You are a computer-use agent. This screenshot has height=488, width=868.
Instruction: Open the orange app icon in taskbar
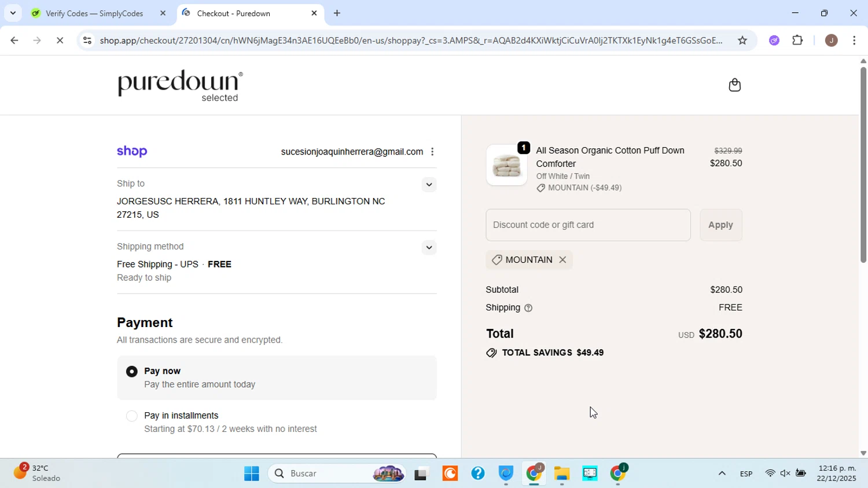point(450,474)
